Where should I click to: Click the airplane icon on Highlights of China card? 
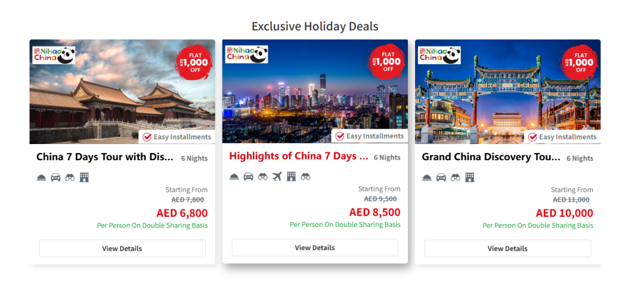277,176
